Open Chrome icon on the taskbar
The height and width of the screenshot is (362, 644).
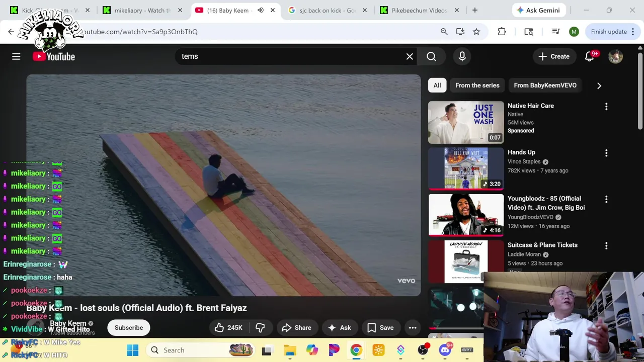[356, 350]
